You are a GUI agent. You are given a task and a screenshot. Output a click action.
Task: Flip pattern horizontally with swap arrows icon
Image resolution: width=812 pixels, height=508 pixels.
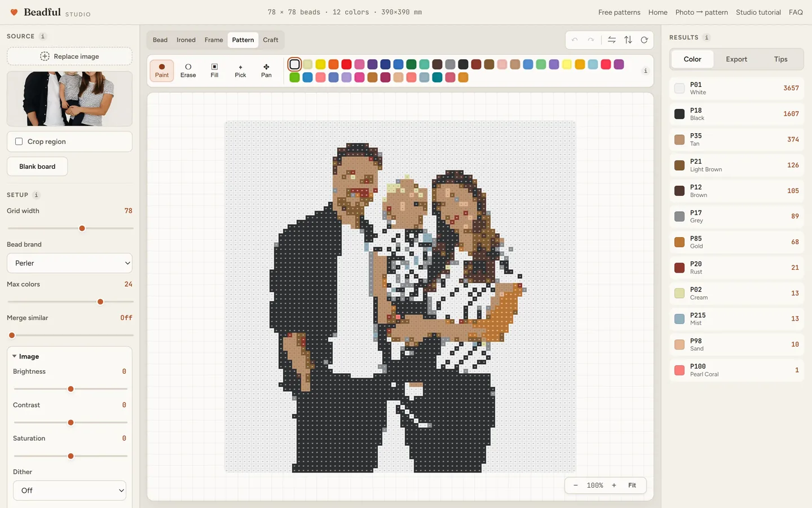coord(612,40)
